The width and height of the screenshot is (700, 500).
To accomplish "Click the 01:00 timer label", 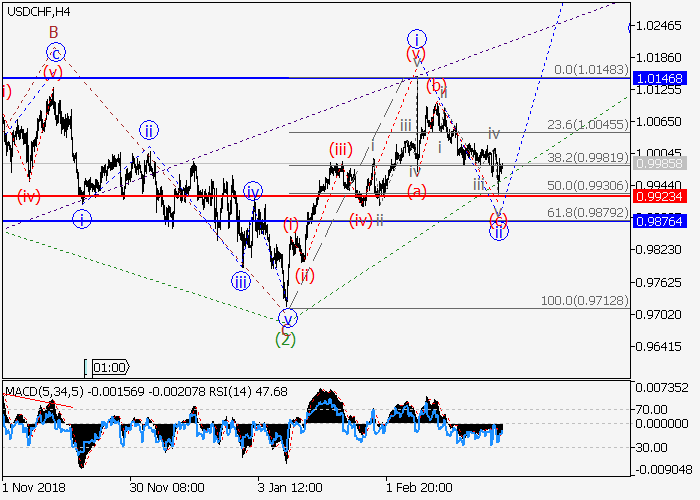I will (109, 367).
